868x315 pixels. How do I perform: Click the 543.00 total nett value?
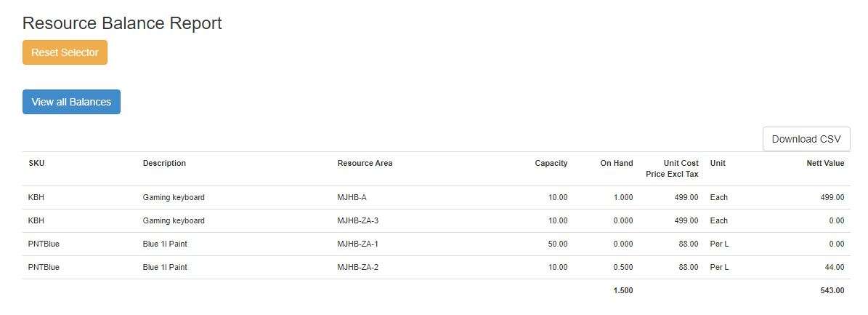[832, 290]
